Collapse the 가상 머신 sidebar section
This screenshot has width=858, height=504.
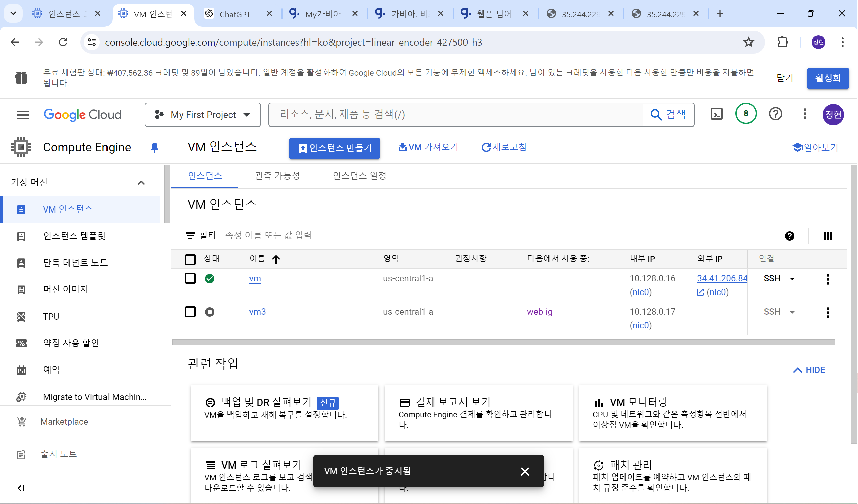(141, 183)
